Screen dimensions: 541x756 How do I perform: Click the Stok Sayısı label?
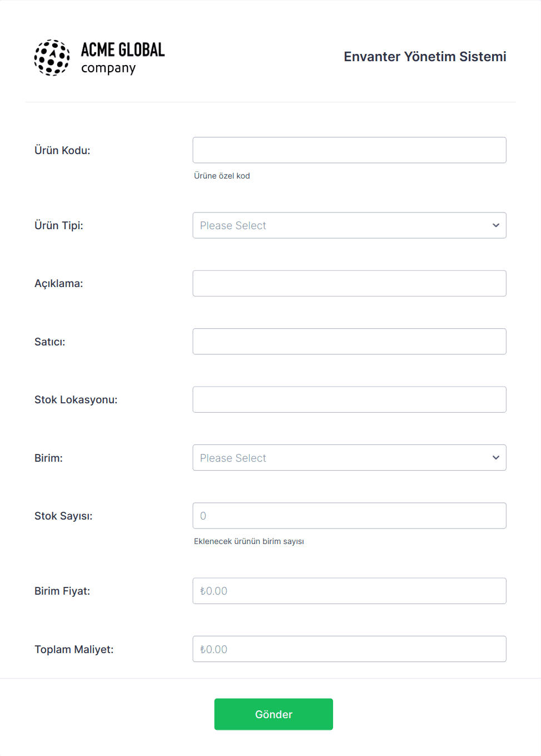[63, 516]
